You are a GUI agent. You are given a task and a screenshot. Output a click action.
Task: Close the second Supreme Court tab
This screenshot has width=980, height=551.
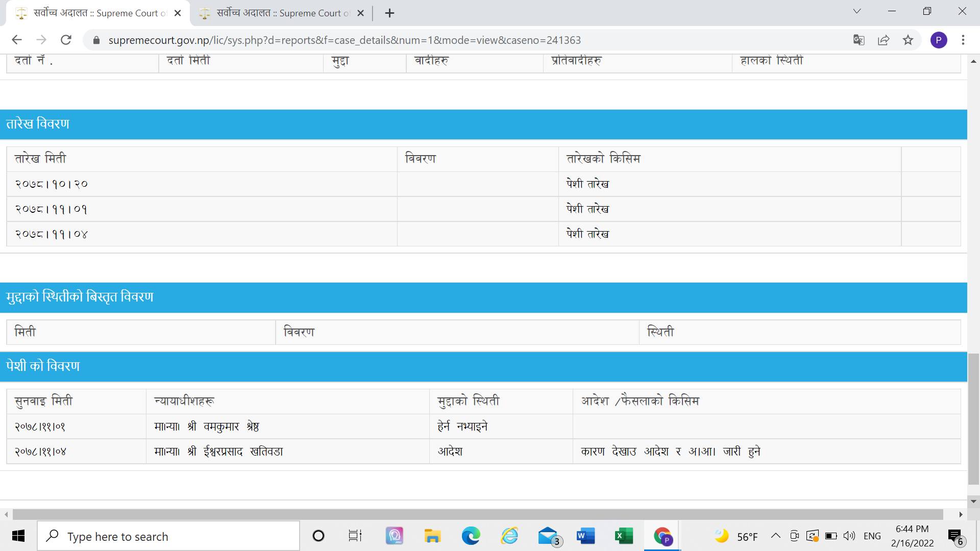point(360,13)
